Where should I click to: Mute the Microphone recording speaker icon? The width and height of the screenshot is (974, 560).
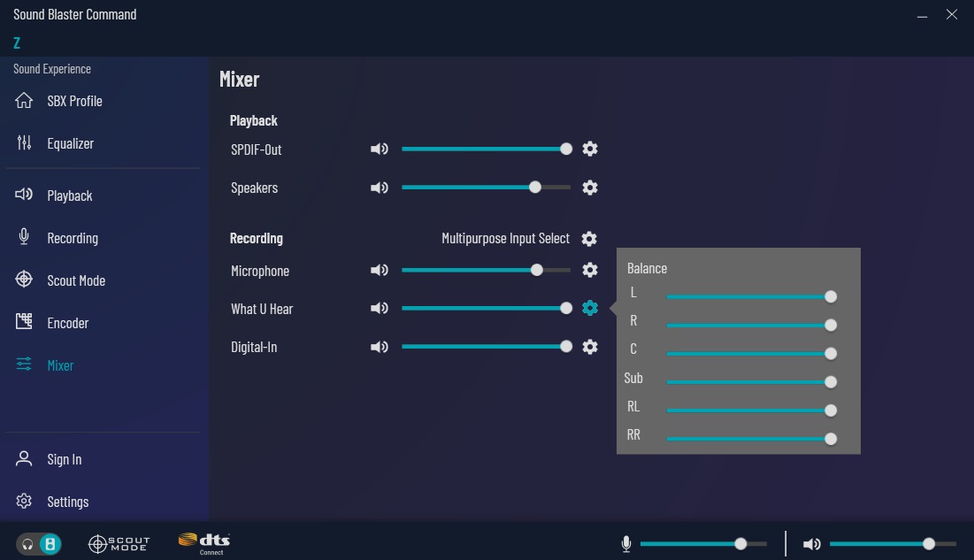(379, 271)
